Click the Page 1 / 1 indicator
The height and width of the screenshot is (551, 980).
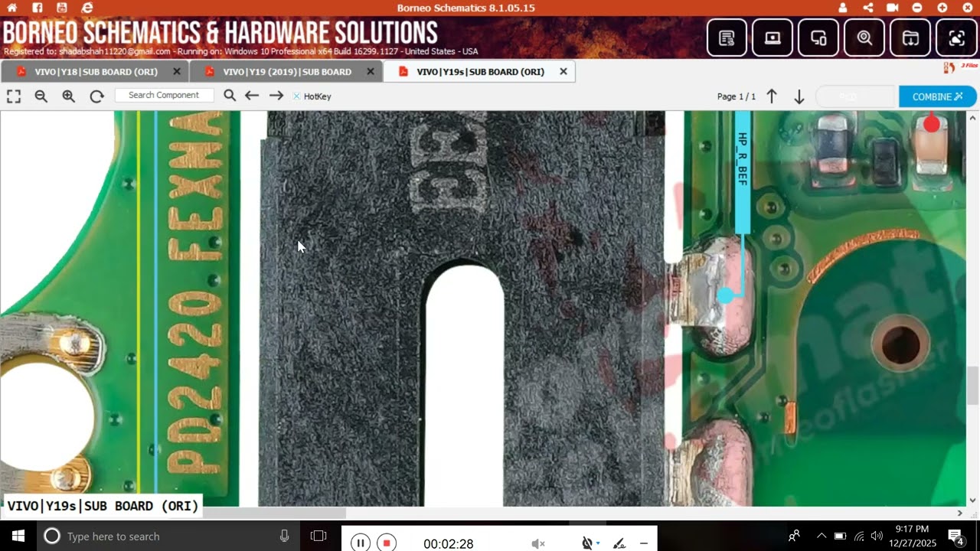pyautogui.click(x=736, y=96)
